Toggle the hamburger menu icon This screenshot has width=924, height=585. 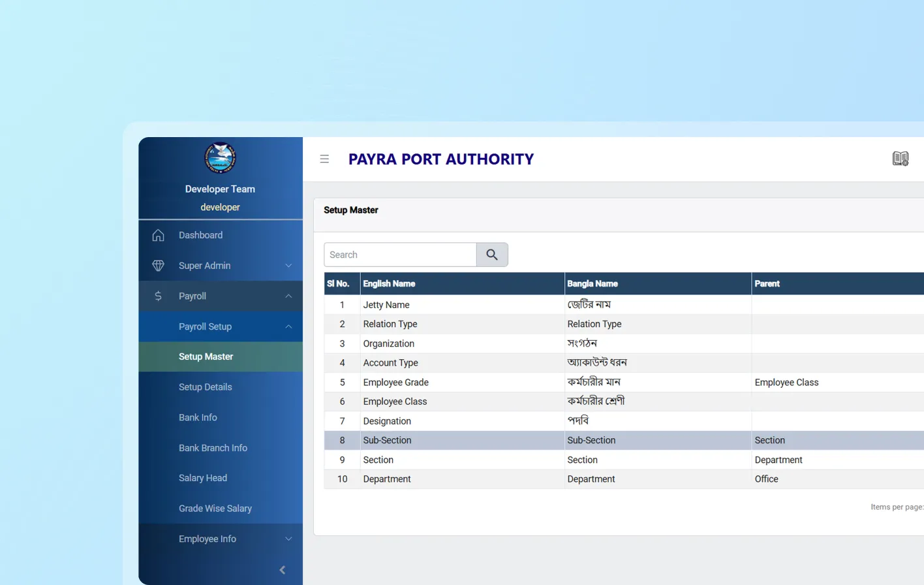pyautogui.click(x=324, y=159)
